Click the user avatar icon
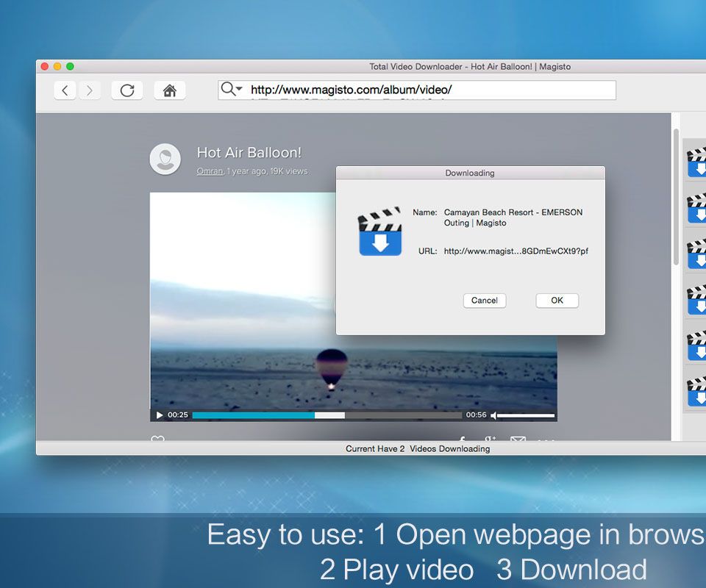This screenshot has height=588, width=706. [165, 159]
